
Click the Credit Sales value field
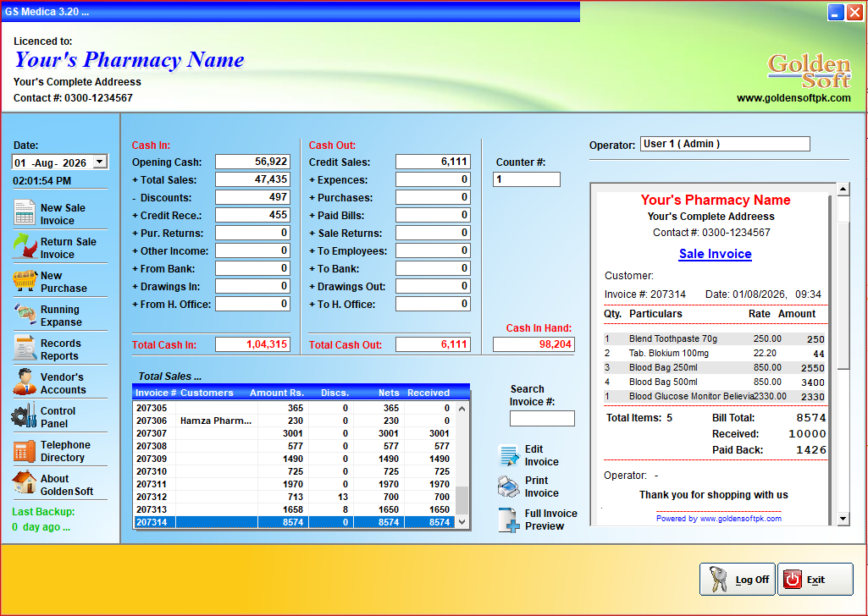point(433,162)
